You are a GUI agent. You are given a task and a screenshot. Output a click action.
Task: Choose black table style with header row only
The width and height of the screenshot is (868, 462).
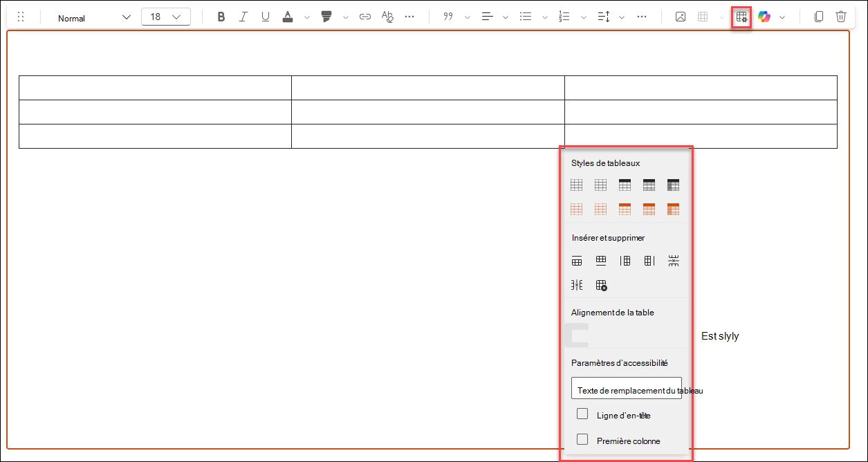[x=625, y=185]
